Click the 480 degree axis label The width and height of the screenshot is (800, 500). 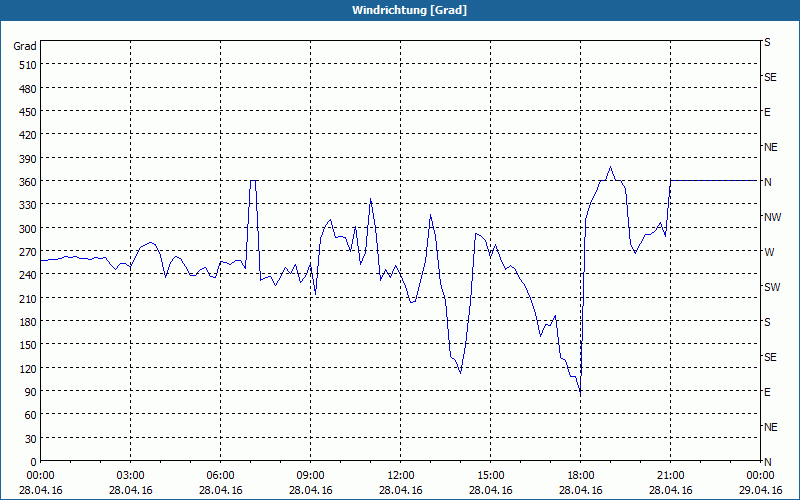tap(29, 89)
